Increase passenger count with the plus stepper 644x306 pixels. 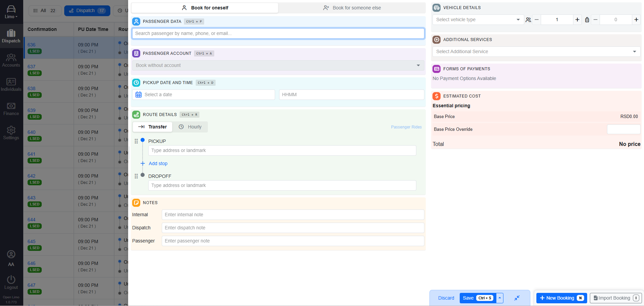[x=577, y=20]
